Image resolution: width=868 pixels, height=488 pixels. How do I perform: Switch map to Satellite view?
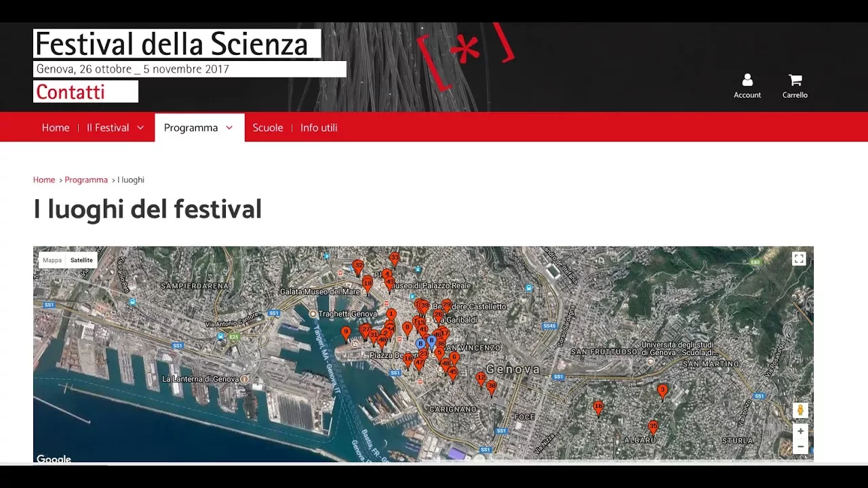(x=81, y=260)
